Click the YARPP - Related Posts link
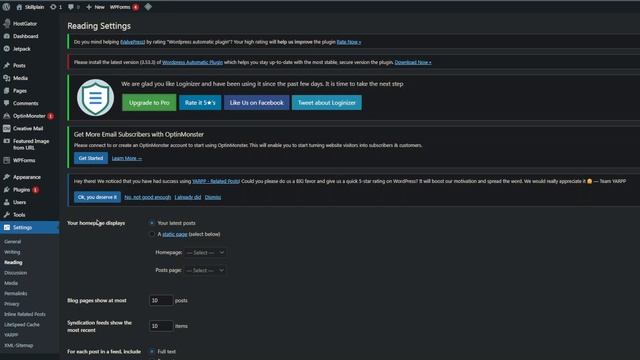This screenshot has height=360, width=640. tap(216, 181)
